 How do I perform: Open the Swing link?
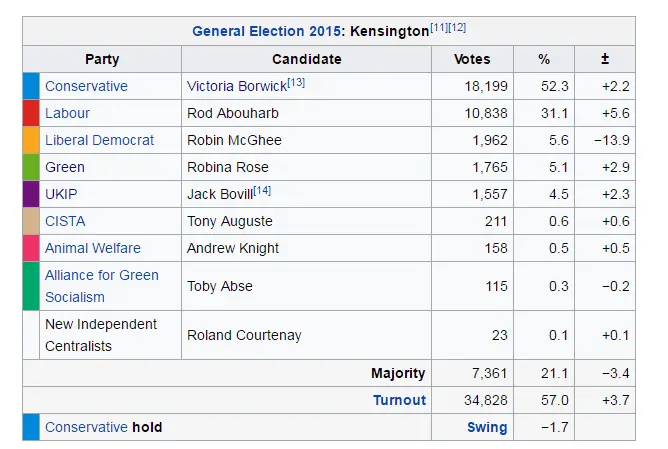[487, 427]
